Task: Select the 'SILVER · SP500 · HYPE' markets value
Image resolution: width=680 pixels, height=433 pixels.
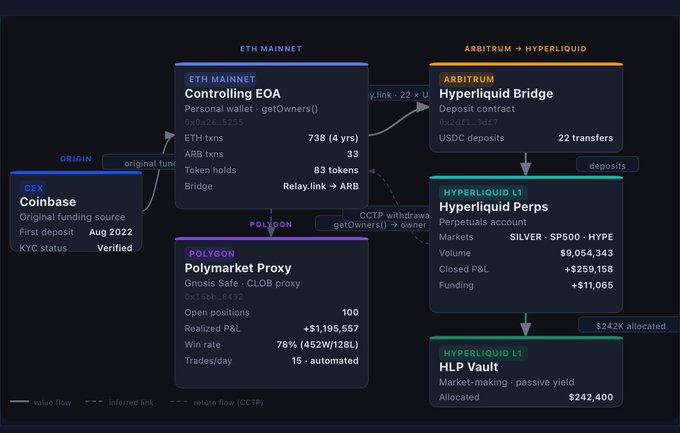Action: 562,237
